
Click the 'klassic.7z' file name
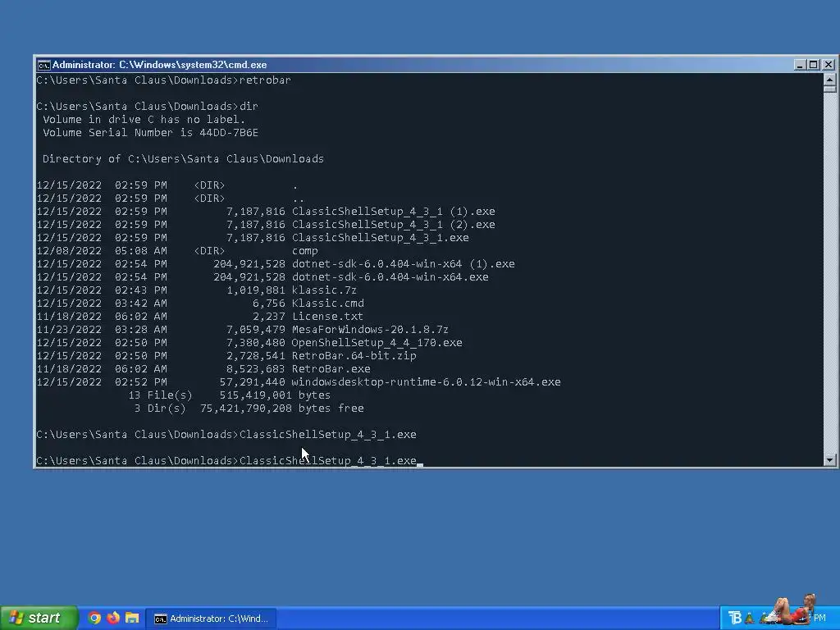324,290
